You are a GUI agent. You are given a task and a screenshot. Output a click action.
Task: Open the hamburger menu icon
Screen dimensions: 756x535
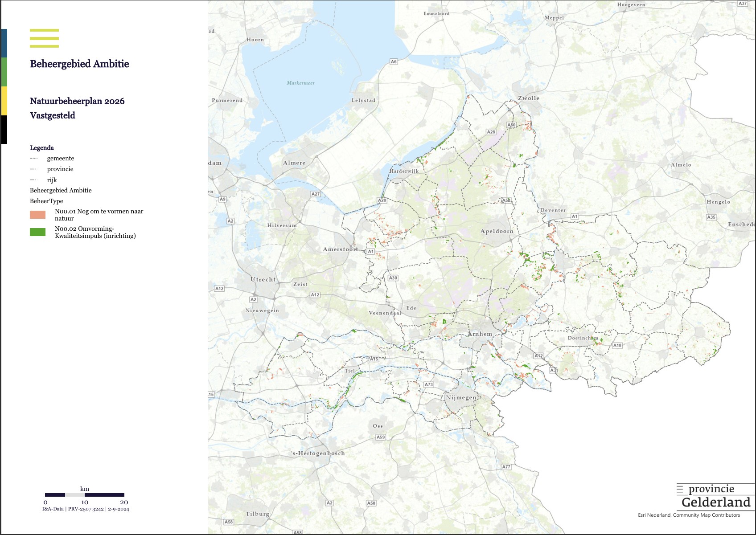click(x=44, y=38)
